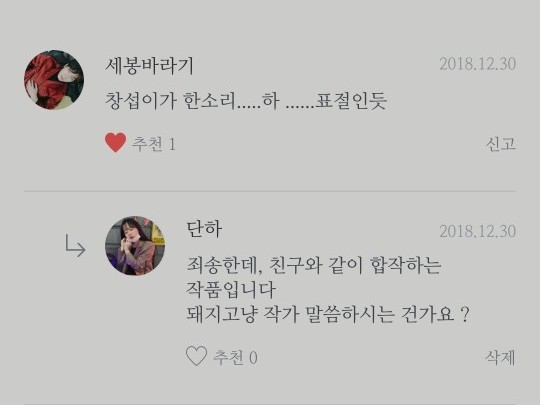Tap the 추천 1 recommendation count
Screen dimensions: 540x405
pos(154,144)
